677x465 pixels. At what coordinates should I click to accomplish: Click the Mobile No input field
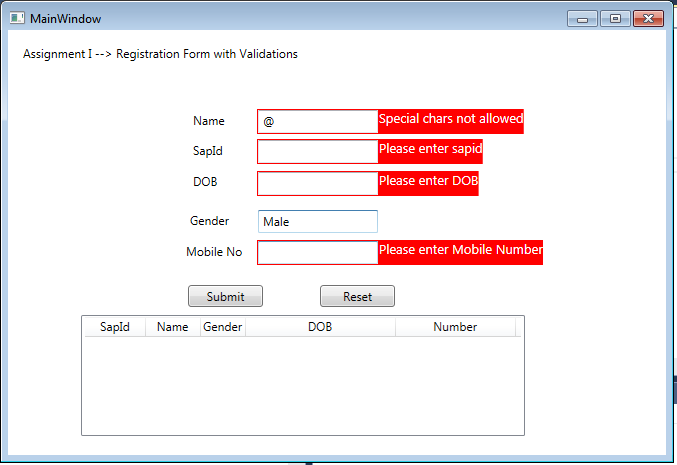pos(317,253)
